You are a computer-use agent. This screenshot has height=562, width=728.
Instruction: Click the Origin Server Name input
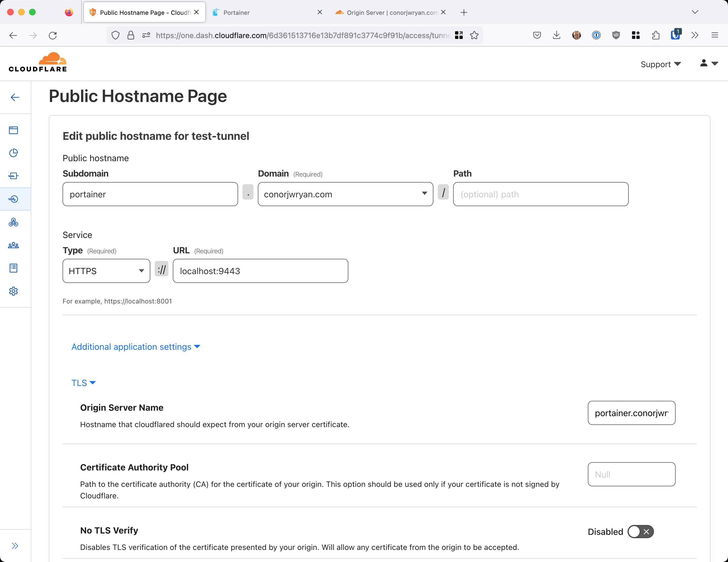point(632,413)
